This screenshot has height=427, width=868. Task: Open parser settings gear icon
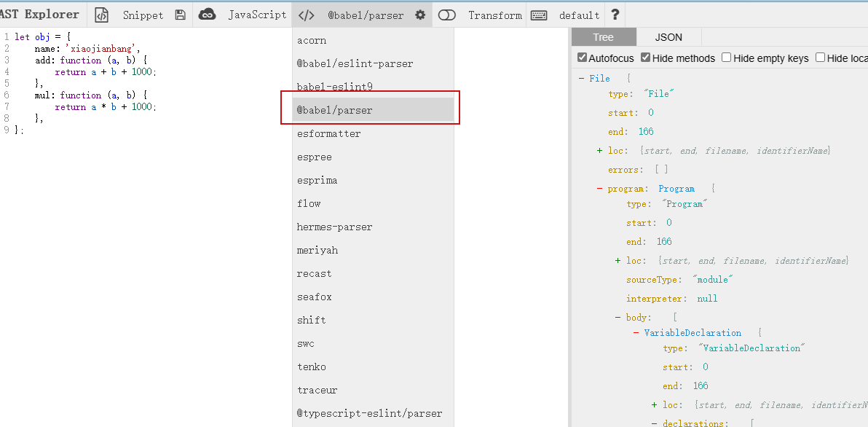pos(420,15)
